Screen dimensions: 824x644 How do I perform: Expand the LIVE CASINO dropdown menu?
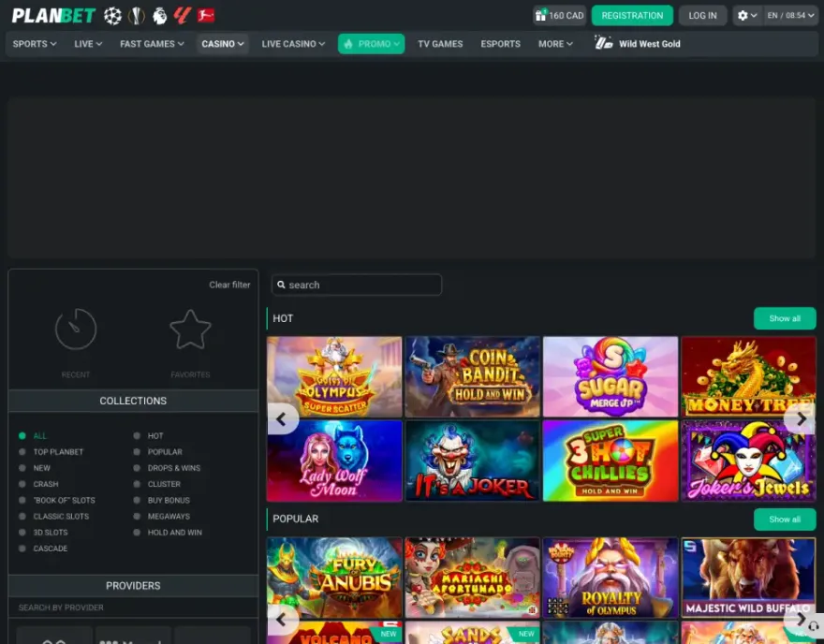[293, 44]
